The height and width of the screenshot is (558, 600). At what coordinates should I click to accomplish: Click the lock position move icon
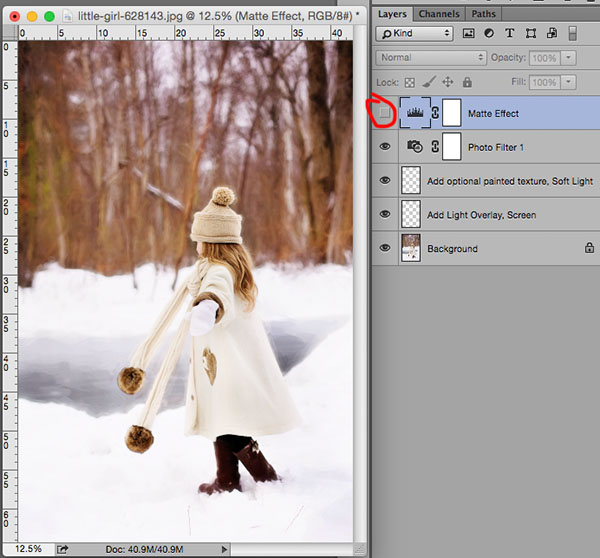tap(448, 82)
